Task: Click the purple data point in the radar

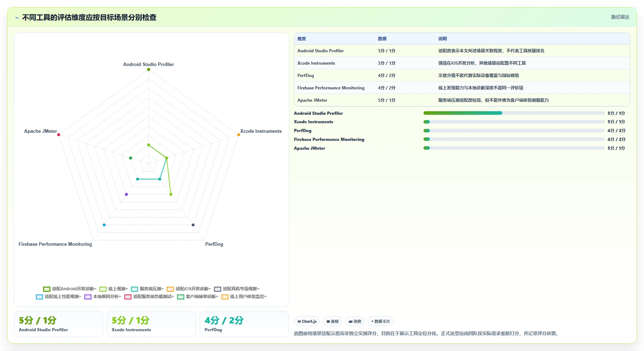Action: pyautogui.click(x=126, y=195)
